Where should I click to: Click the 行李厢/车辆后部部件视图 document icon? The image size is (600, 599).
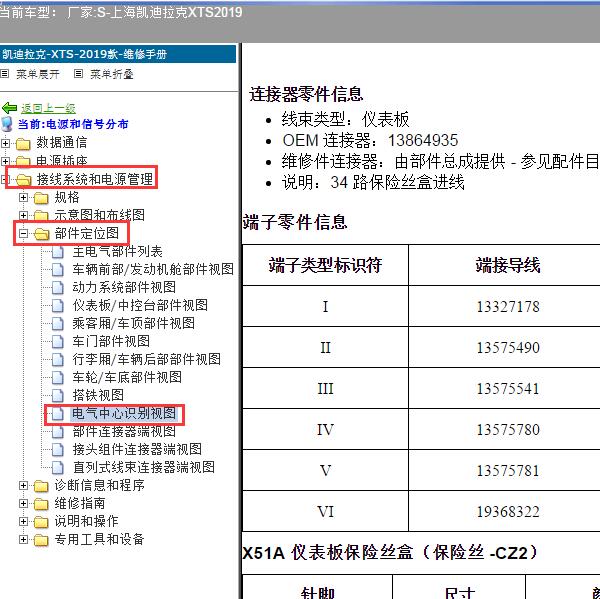click(x=58, y=359)
